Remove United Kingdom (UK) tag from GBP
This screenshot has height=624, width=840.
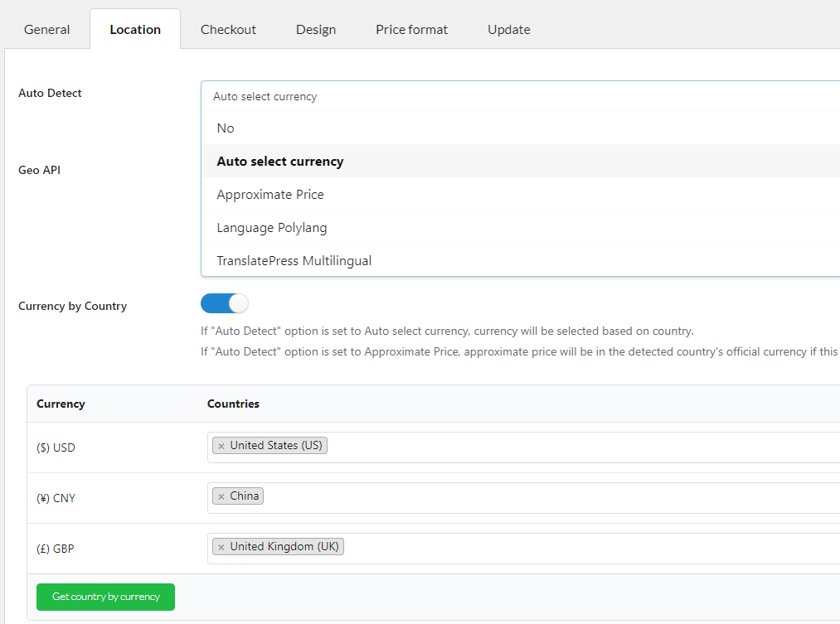[x=221, y=547]
